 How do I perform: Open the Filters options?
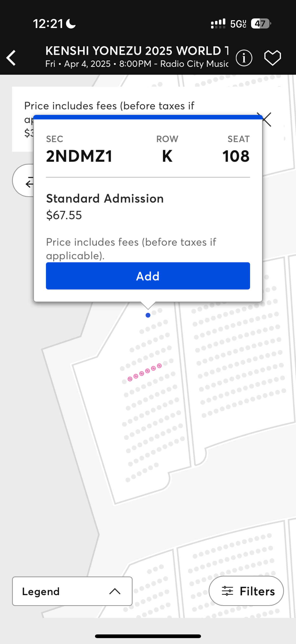(246, 591)
